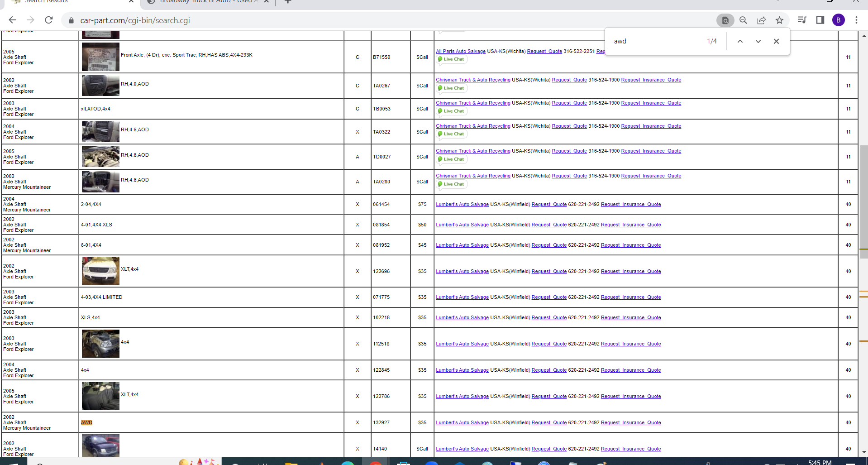Open the All Parts Auto Salvage link
The image size is (868, 465).
[x=460, y=51]
